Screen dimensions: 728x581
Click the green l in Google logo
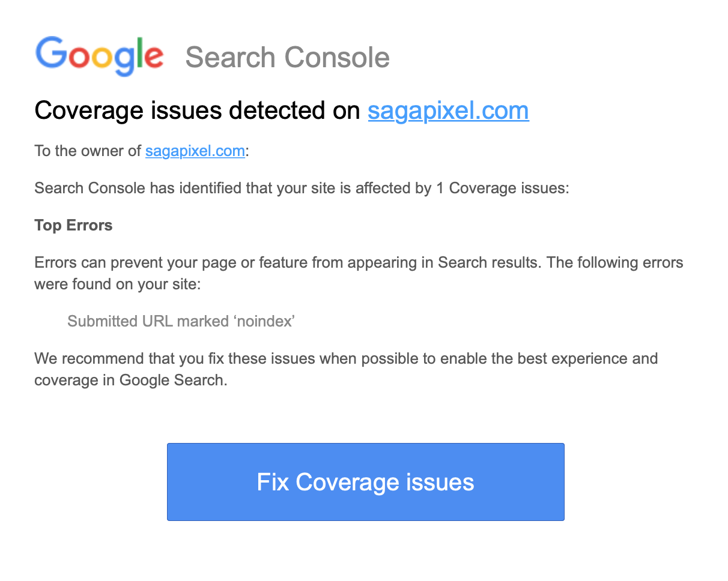coord(141,53)
